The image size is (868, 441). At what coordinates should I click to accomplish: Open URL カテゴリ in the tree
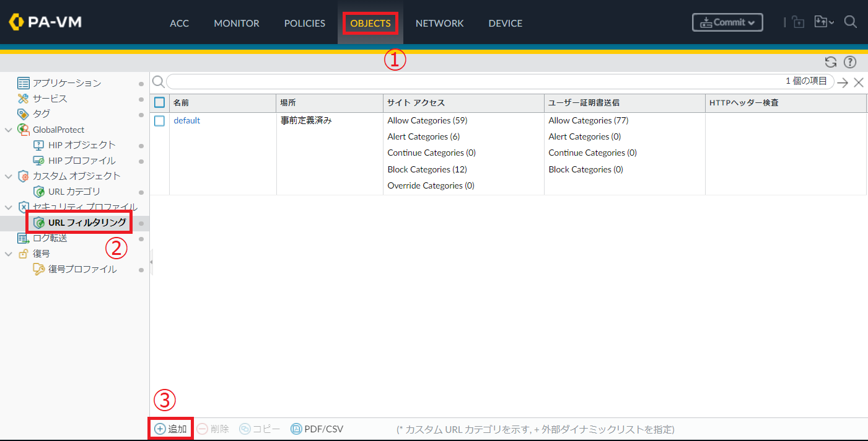coord(74,192)
